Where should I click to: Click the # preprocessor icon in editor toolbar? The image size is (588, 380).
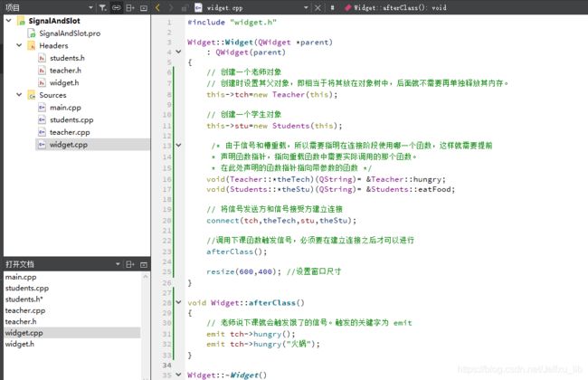pyautogui.click(x=332, y=7)
